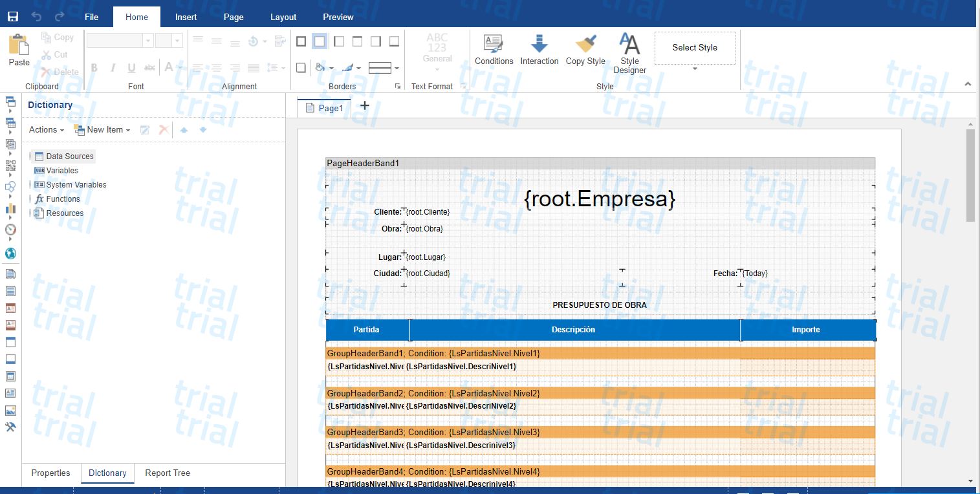Click the Save icon in title bar
This screenshot has width=980, height=494.
[x=13, y=17]
